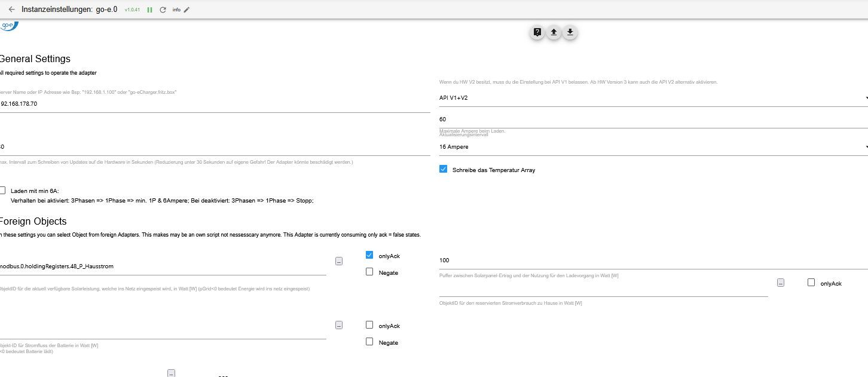Check Negate for the battery object

click(369, 342)
